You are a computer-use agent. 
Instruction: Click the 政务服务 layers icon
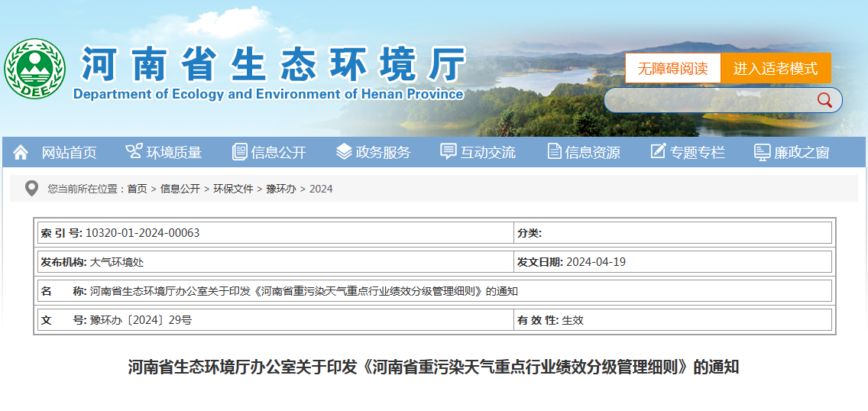point(344,151)
